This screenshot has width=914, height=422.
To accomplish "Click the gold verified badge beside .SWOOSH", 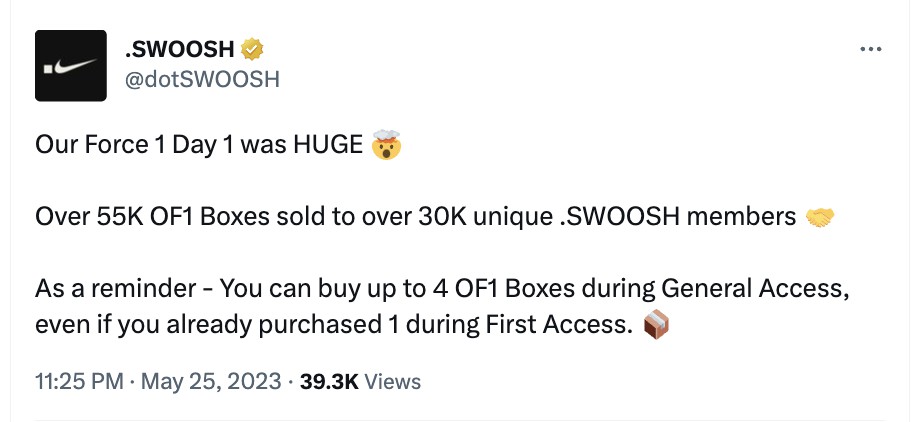I will 252,50.
